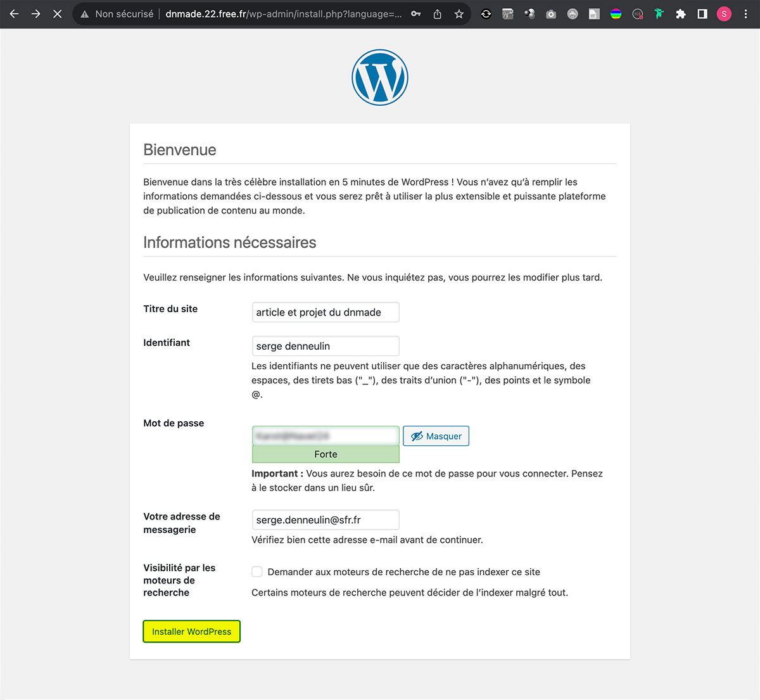Image resolution: width=760 pixels, height=700 pixels.
Task: Check the box to discourage search engine indexing
Action: point(257,571)
